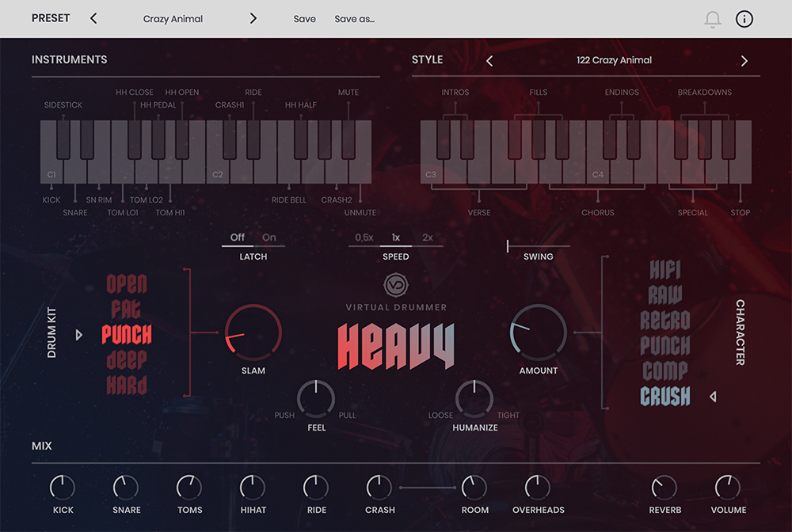Click the Kick mix knob
Screen dimensions: 792x532
tap(63, 488)
